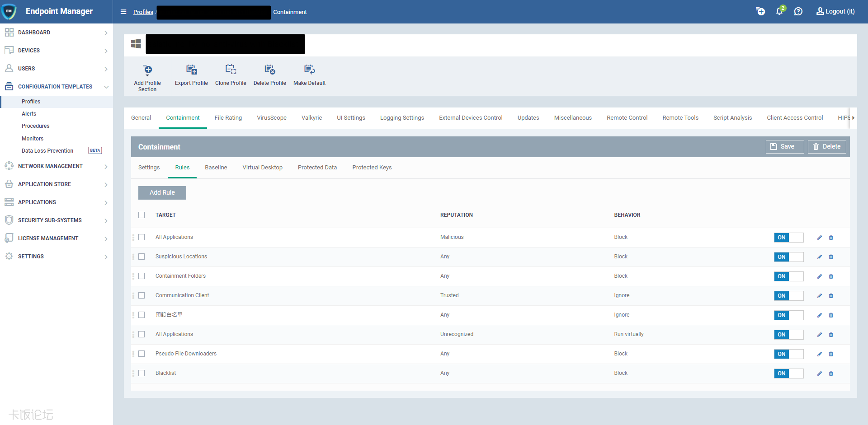Click the Make Default icon
The height and width of the screenshot is (425, 868).
(x=309, y=70)
